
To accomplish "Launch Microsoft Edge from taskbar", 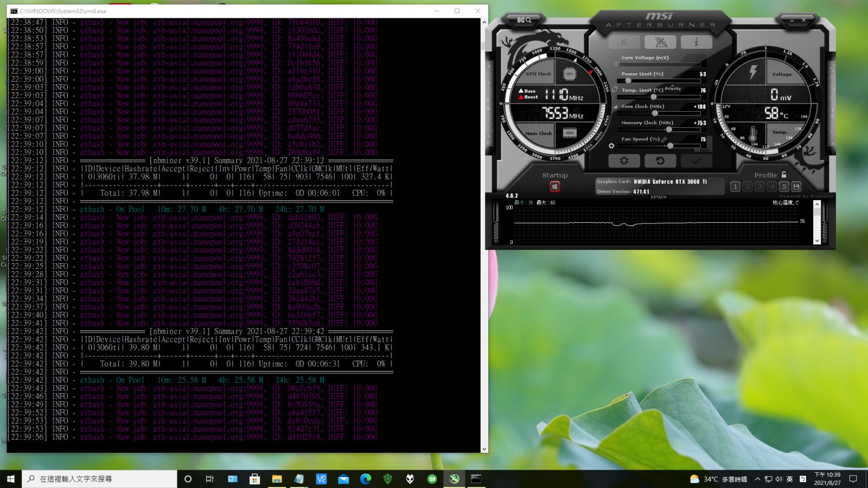I will coord(366,479).
